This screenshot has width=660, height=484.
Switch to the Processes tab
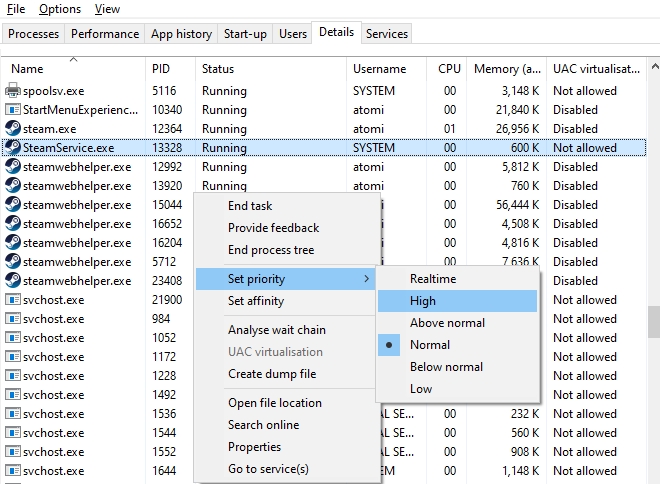coord(33,34)
